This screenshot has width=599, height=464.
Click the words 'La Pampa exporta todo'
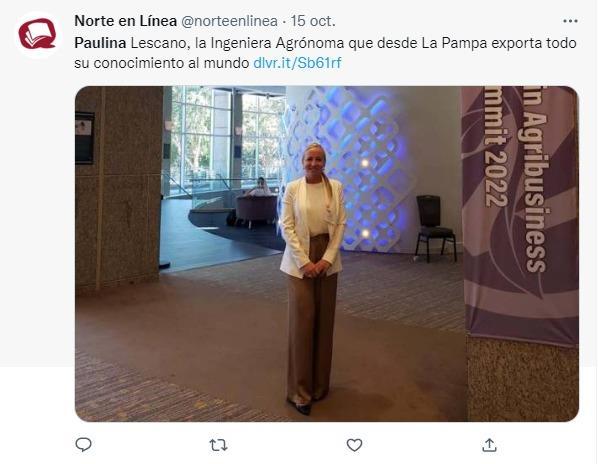tap(499, 43)
